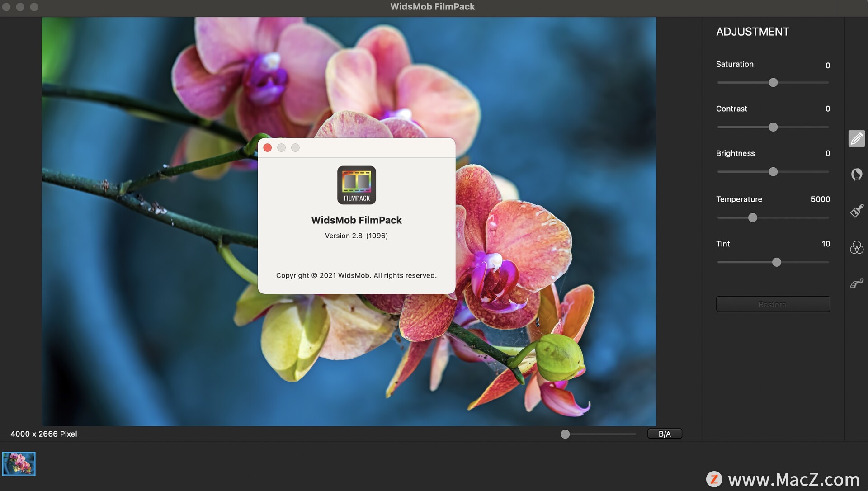Click the Temperature slider handle
The height and width of the screenshot is (491, 868).
[x=752, y=218]
